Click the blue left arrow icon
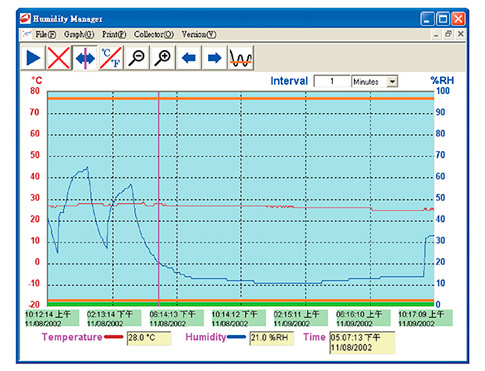The height and width of the screenshot is (371, 485). click(189, 58)
